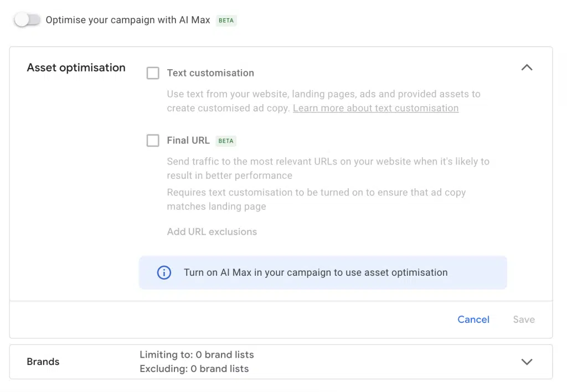The height and width of the screenshot is (392, 567).
Task: Click the 'Text customisation' label text
Action: click(210, 73)
